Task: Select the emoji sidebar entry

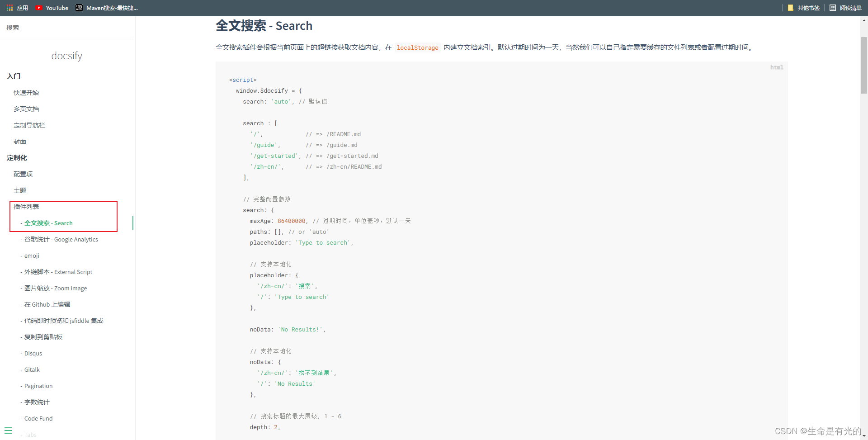Action: pyautogui.click(x=32, y=255)
